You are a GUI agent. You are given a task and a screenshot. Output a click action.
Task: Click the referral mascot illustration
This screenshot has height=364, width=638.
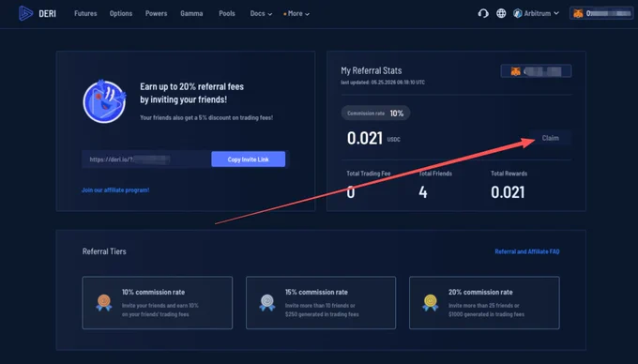click(104, 101)
